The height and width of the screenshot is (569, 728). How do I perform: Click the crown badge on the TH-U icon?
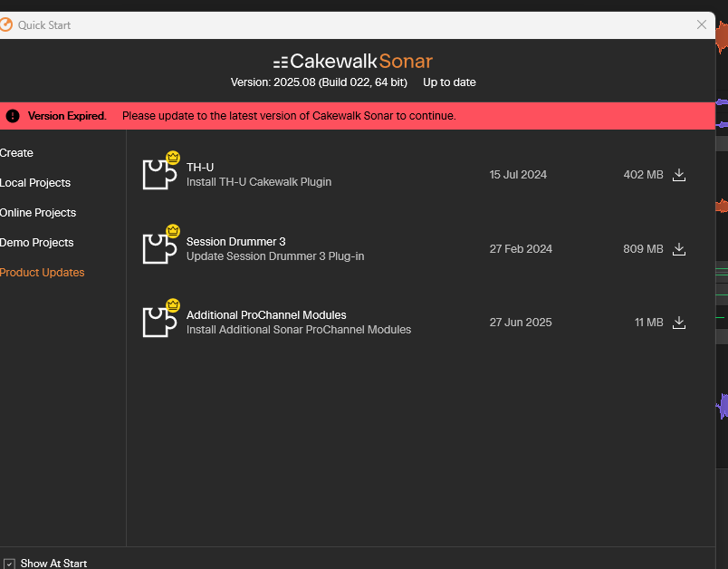[173, 158]
